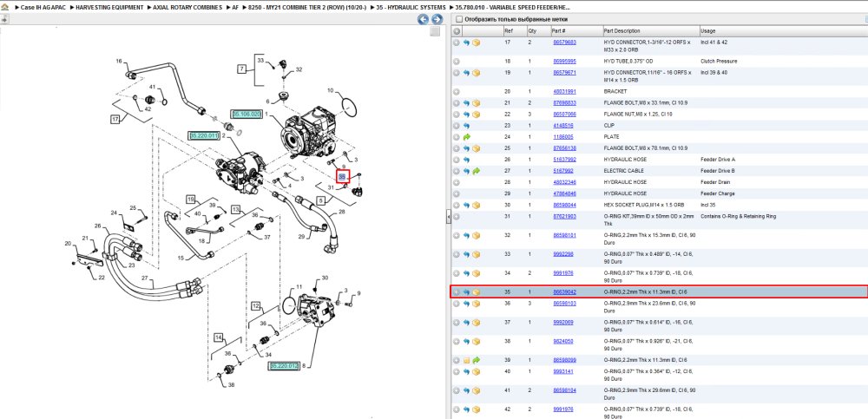This screenshot has height=419, width=868.
Task: Click the gray circle in the table header
Action: [457, 31]
